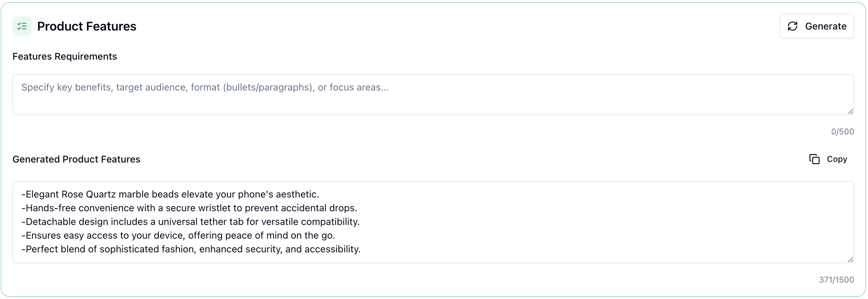The image size is (868, 299).
Task: Click the refresh icon inside the Generate button
Action: [792, 26]
